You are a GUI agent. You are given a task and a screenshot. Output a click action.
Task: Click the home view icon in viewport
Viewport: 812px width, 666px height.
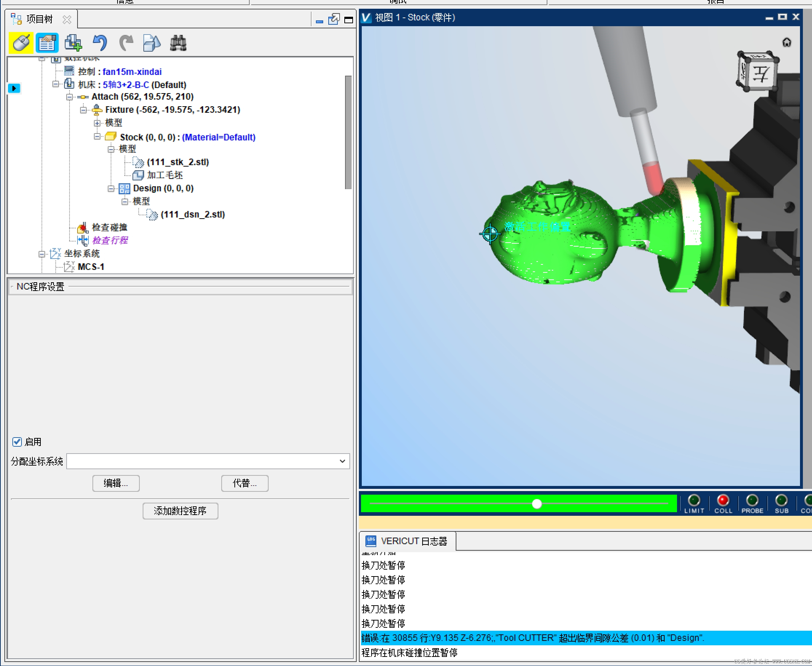[x=787, y=42]
